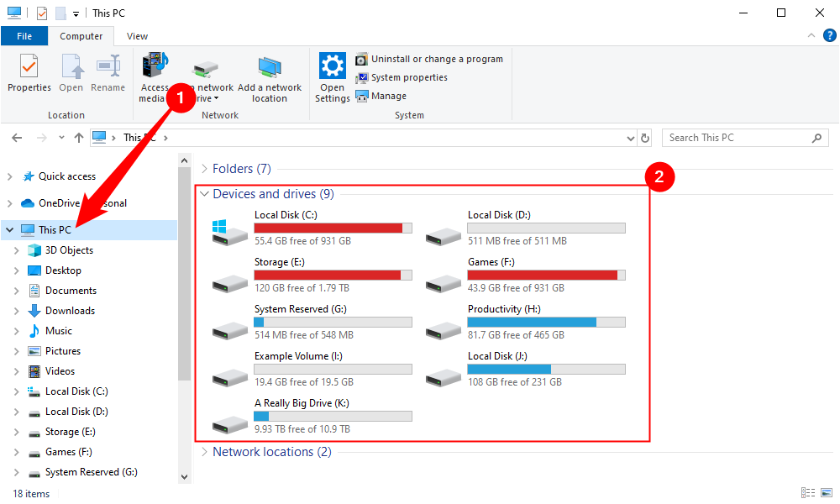Open Downloads in the sidebar

pos(70,311)
